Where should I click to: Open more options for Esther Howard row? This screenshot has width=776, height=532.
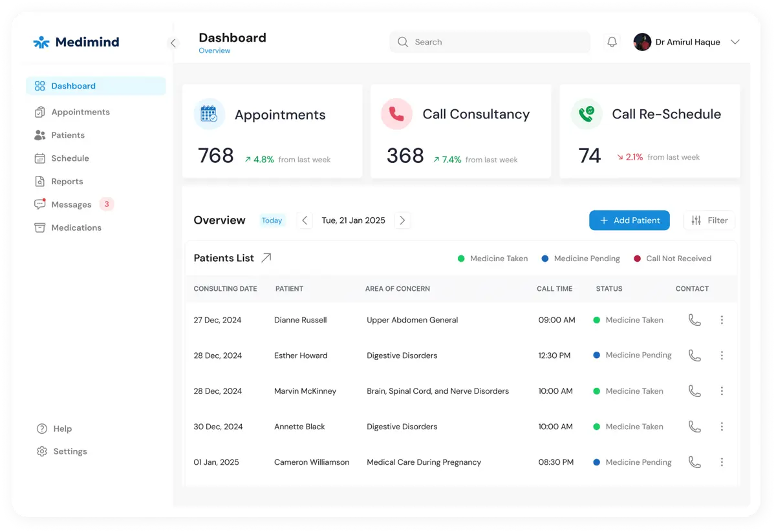point(722,356)
